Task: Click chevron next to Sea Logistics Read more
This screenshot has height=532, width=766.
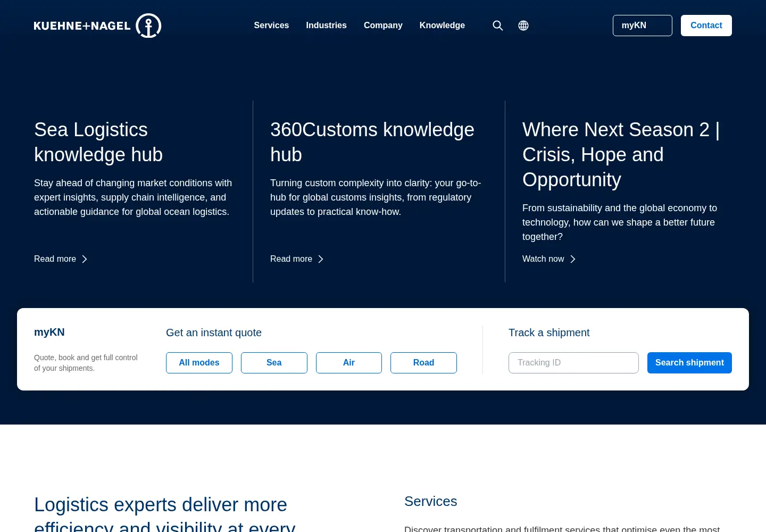Action: coord(84,259)
